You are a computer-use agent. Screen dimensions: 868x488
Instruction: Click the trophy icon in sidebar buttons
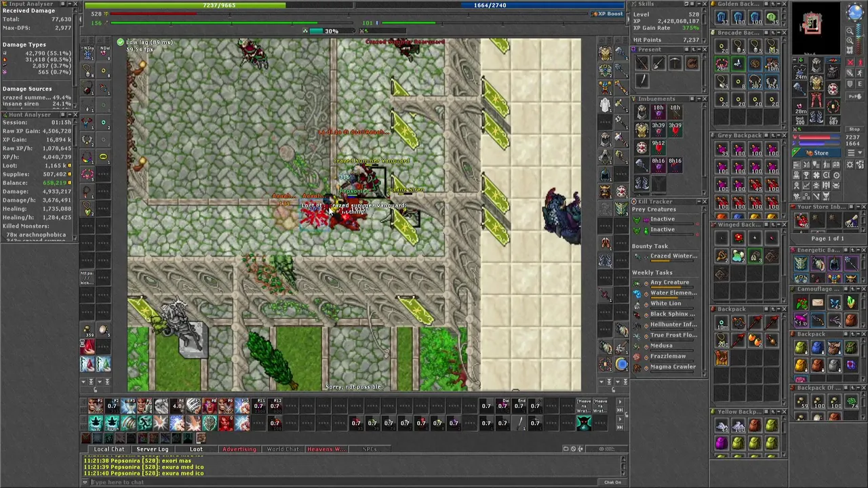click(x=806, y=175)
